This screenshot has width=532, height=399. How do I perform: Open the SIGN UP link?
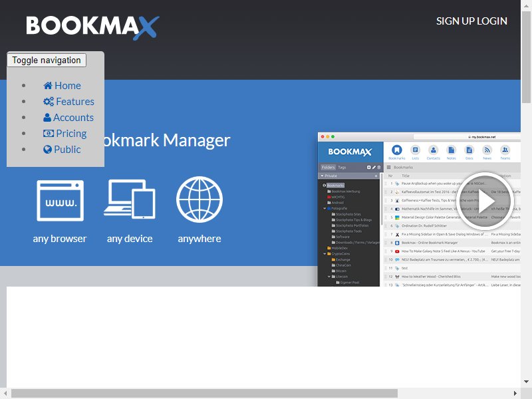(x=456, y=21)
